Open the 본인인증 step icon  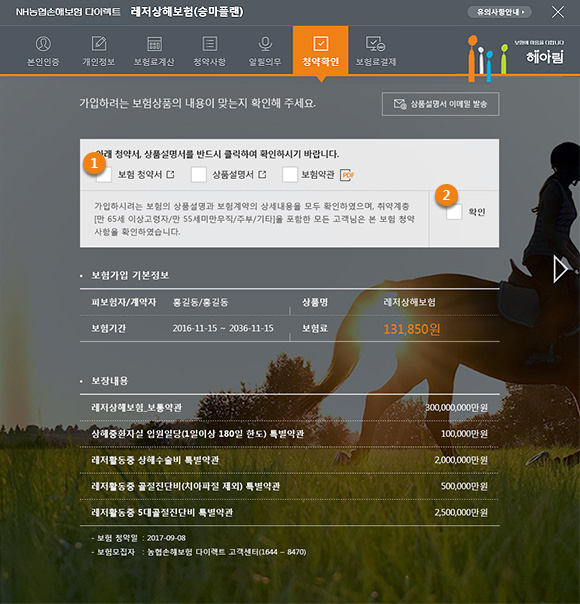click(43, 44)
